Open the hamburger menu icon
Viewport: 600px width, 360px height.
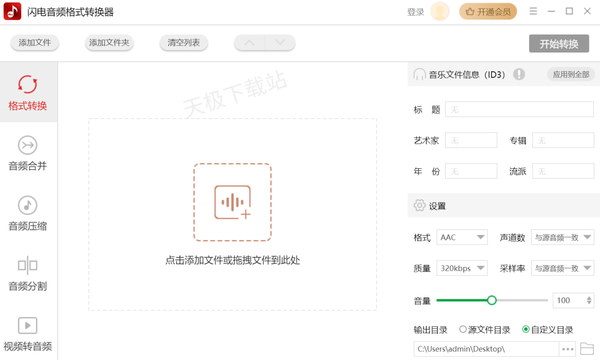coord(533,11)
